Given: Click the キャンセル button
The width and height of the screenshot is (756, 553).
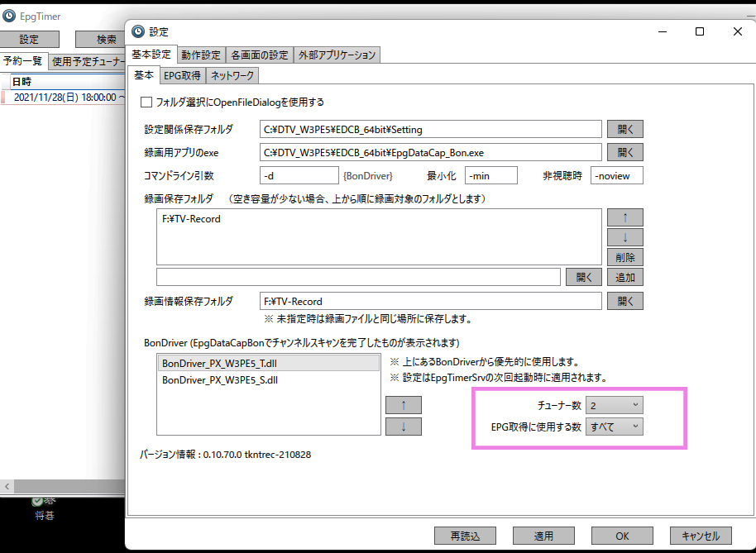Looking at the screenshot, I should coord(701,536).
